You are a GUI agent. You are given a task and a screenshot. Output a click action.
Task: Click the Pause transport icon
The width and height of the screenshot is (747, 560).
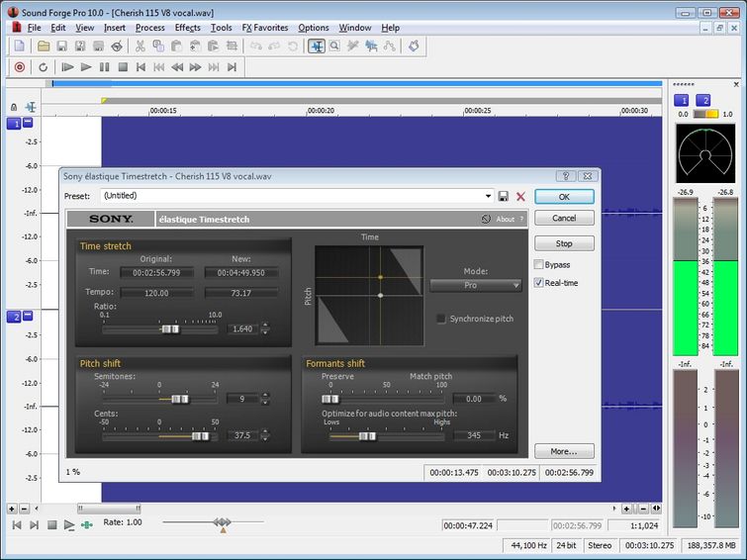(x=104, y=67)
